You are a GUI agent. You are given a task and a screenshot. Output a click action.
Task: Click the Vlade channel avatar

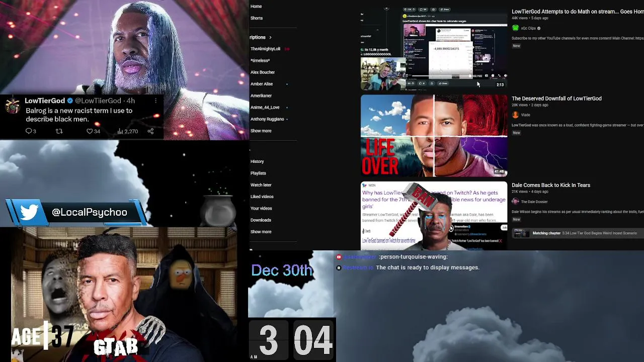[x=515, y=115]
